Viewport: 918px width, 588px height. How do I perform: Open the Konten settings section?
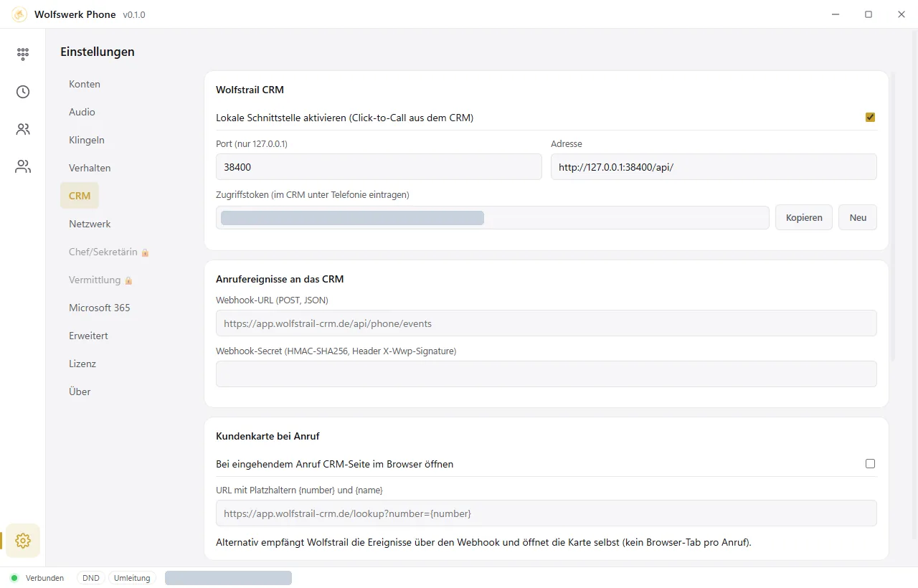tap(85, 84)
